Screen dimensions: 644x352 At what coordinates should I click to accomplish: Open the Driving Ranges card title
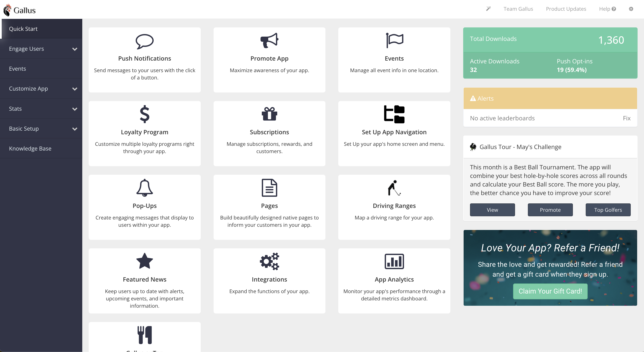tap(394, 206)
